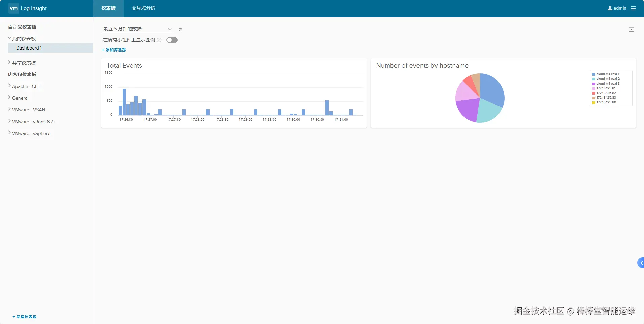Screen dimensions: 644x324
Task: Open the time range dropdown
Action: [x=137, y=29]
